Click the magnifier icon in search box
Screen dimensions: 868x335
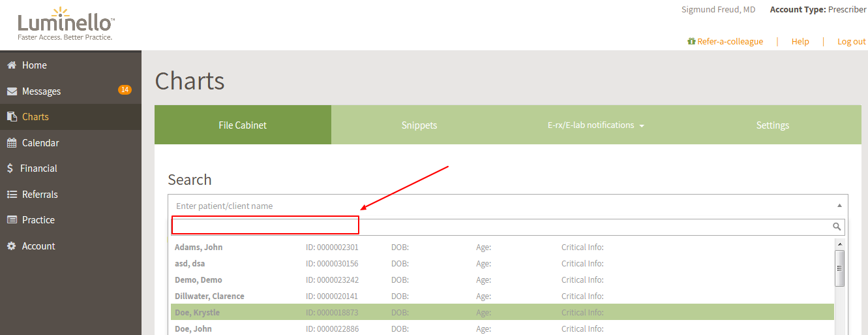[x=837, y=227]
